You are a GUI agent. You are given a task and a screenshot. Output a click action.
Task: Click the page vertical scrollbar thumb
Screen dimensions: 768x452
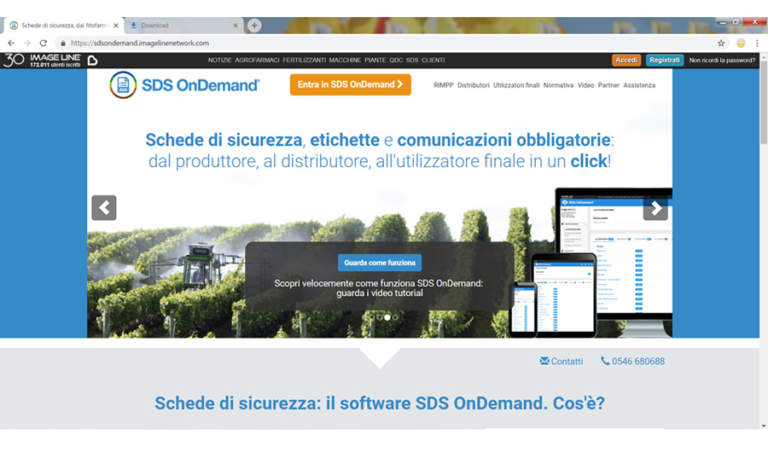pos(764,103)
